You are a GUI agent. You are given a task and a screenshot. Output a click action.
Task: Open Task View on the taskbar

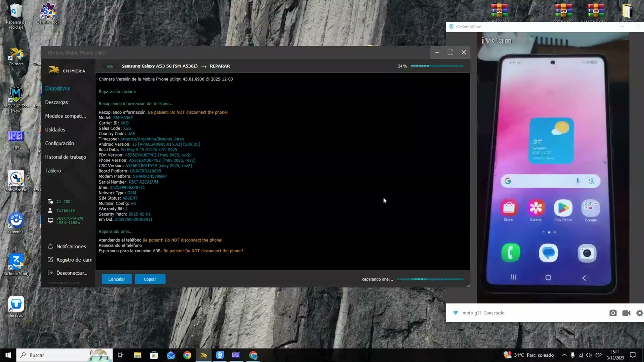pos(121,355)
